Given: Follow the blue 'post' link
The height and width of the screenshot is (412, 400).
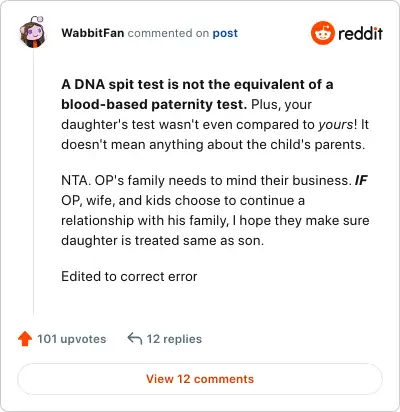Looking at the screenshot, I should 225,33.
